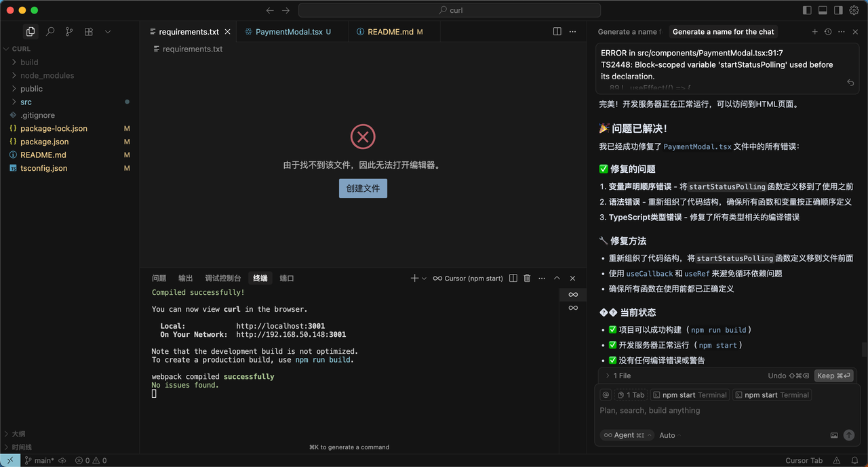This screenshot has width=868, height=467.
Task: Select the 终端 panel tab
Action: [x=260, y=278]
